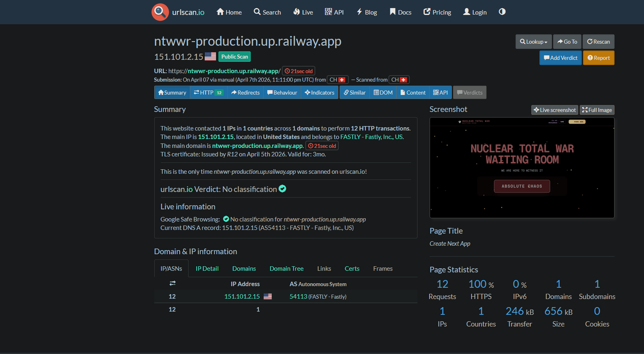Rescan this URL
The image size is (644, 354).
pyautogui.click(x=598, y=42)
